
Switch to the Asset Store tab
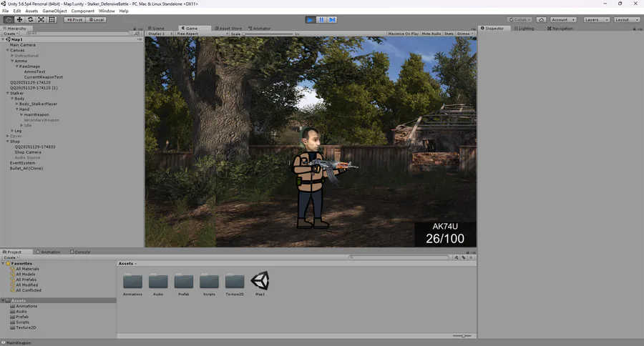pyautogui.click(x=228, y=29)
